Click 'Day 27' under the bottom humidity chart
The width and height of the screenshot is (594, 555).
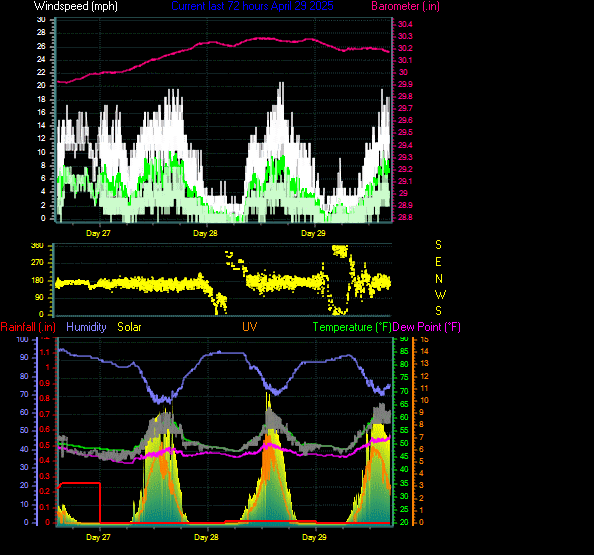(x=98, y=537)
